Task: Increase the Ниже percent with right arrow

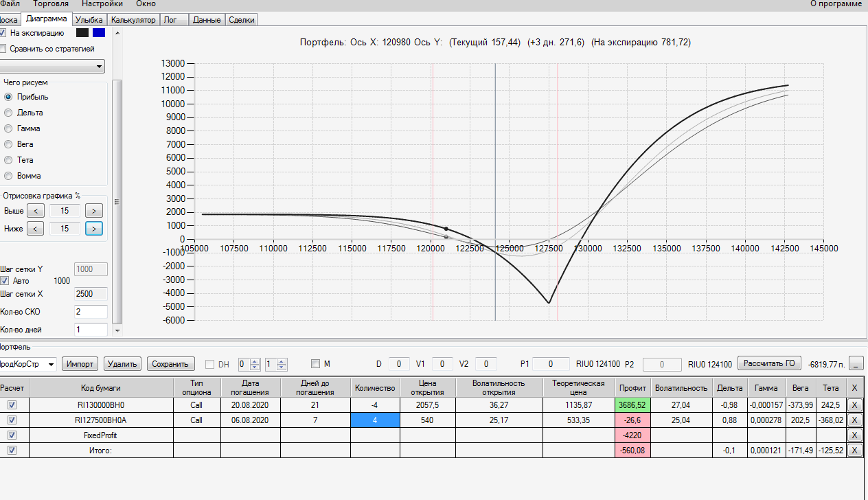Action: (94, 228)
